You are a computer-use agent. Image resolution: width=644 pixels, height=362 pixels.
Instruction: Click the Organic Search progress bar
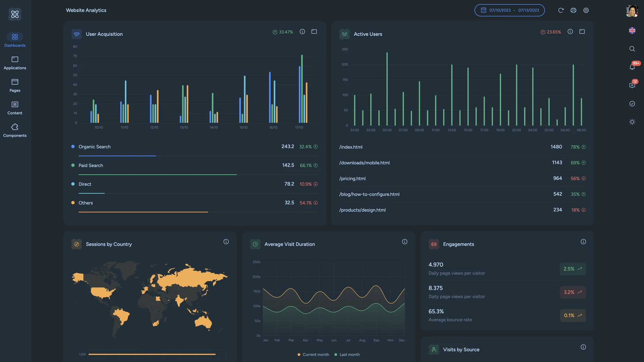point(198,156)
